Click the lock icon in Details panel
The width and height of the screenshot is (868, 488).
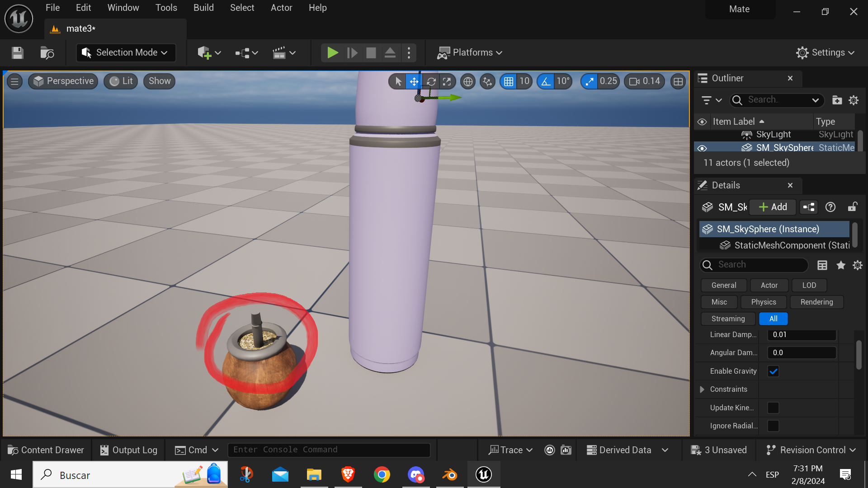(x=852, y=207)
